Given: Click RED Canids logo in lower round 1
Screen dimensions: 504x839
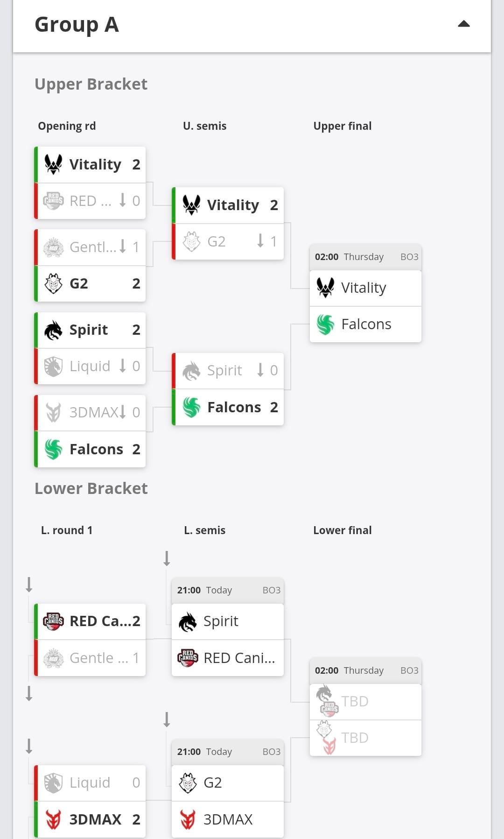Looking at the screenshot, I should click(x=53, y=621).
